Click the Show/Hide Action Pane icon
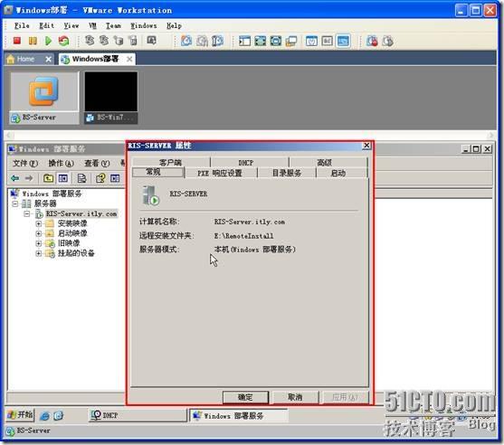This screenshot has height=445, width=504. [x=115, y=177]
